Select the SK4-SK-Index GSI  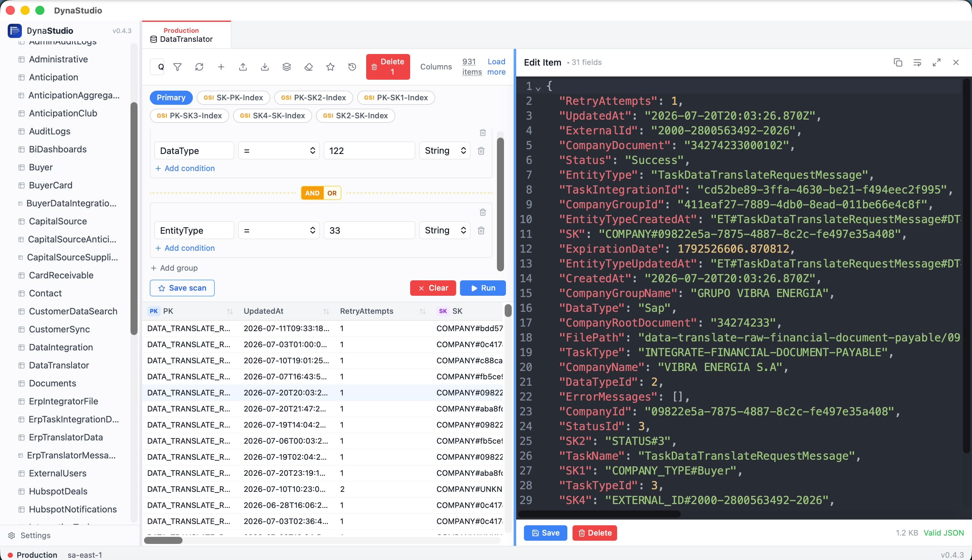272,116
